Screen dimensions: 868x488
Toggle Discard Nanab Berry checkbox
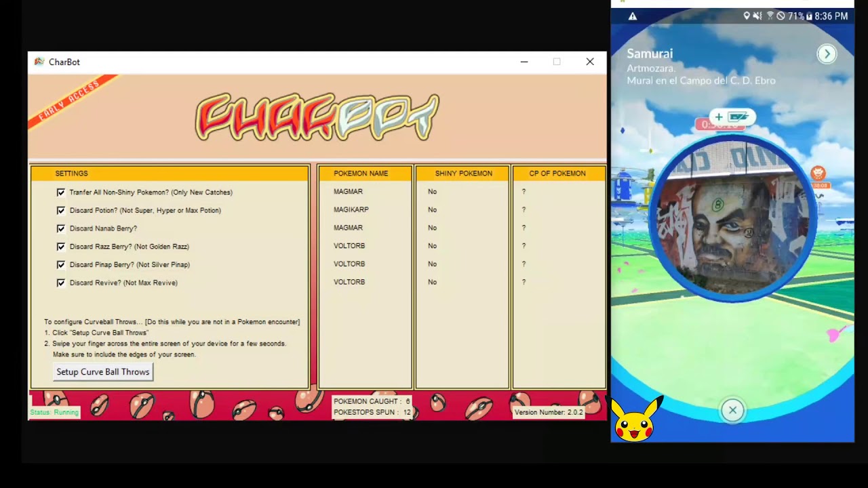coord(61,228)
